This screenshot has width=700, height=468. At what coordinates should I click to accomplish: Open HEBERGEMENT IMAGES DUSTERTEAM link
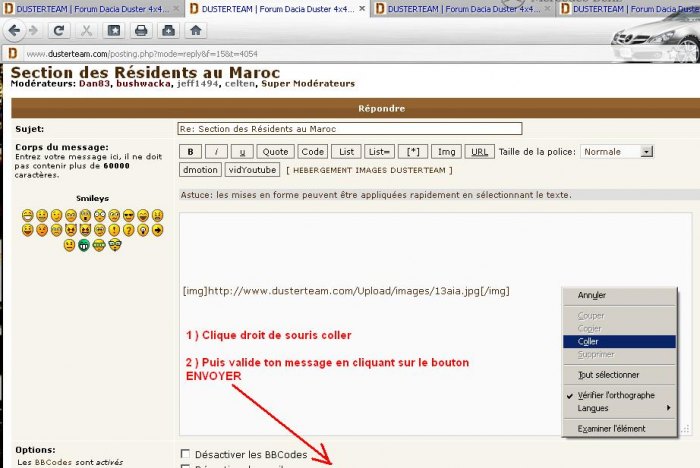coord(369,170)
